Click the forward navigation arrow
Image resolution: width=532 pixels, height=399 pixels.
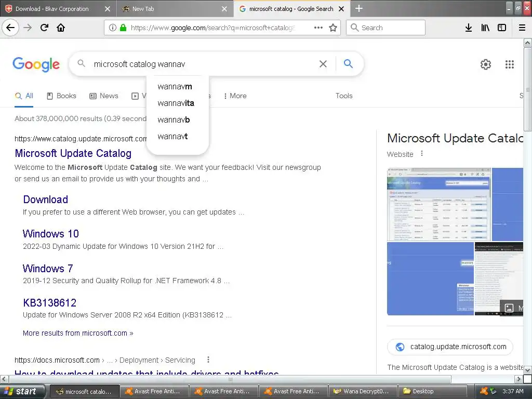(28, 28)
